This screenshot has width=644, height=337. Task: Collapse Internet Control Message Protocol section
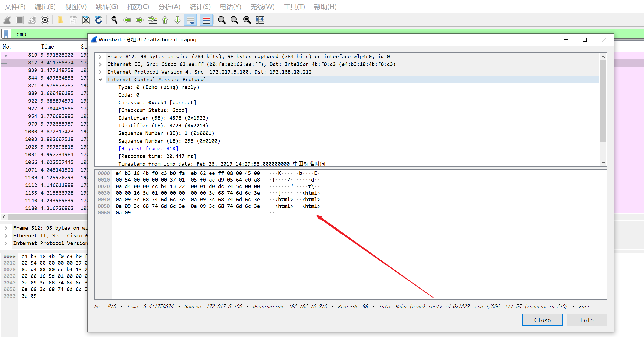100,80
